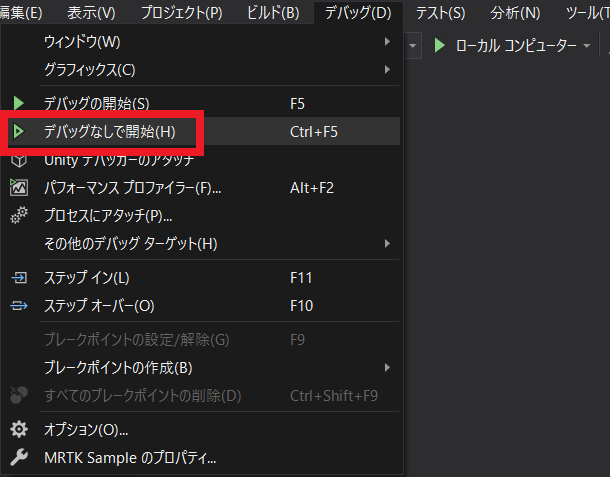The width and height of the screenshot is (610, 477).
Task: Click the step into arrow icon
Action: coord(19,278)
